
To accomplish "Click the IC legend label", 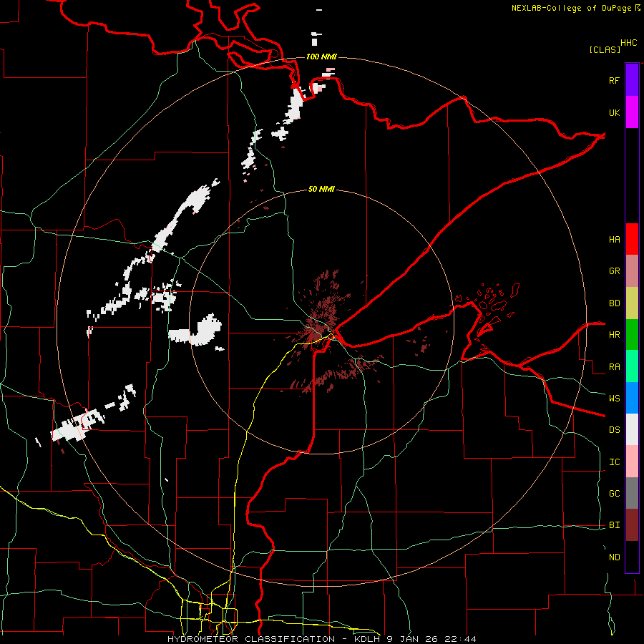I will (614, 462).
